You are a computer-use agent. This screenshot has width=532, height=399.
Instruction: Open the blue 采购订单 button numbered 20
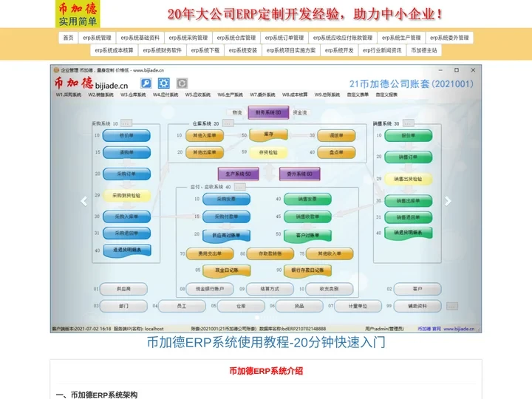[x=126, y=174]
